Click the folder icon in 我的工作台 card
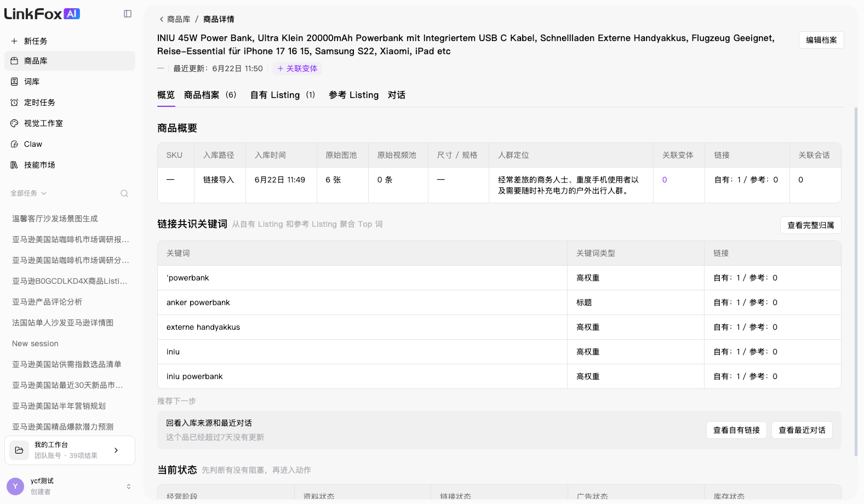Viewport: 864px width, 504px height. [x=19, y=450]
